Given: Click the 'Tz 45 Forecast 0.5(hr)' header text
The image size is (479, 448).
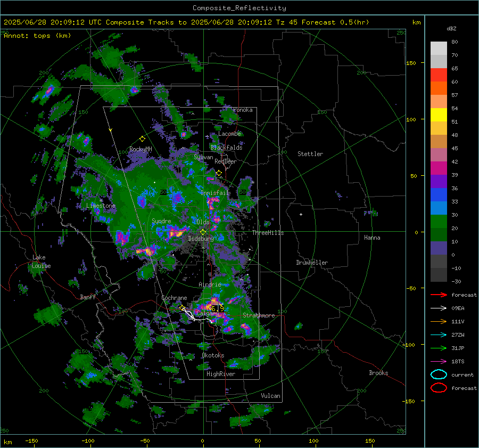Looking at the screenshot, I should (x=323, y=22).
